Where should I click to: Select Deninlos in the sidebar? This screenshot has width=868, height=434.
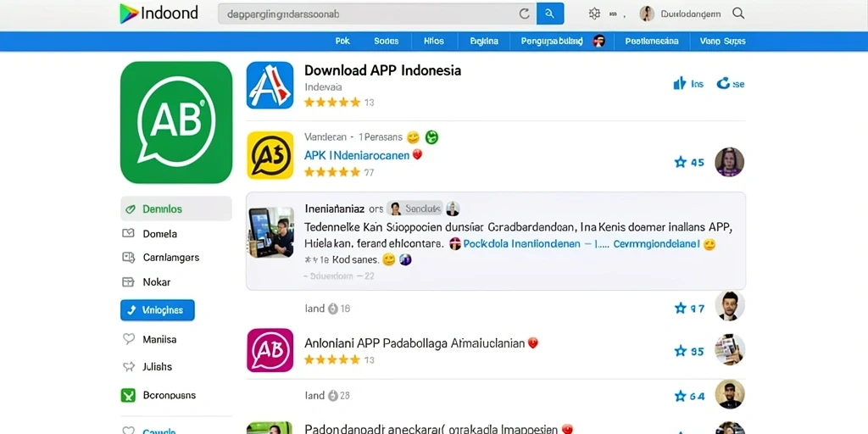click(176, 209)
